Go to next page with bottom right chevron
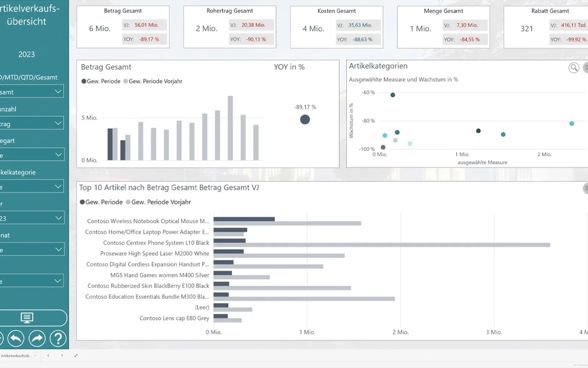This screenshot has height=368, width=588. tap(62, 355)
